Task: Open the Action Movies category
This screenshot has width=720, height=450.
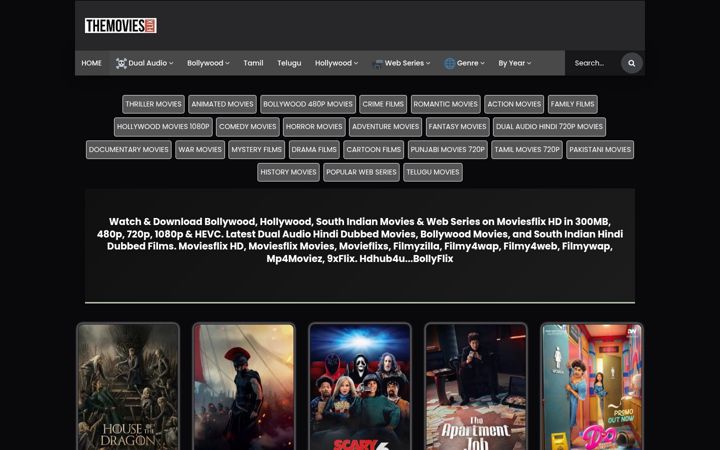Action: pos(514,104)
